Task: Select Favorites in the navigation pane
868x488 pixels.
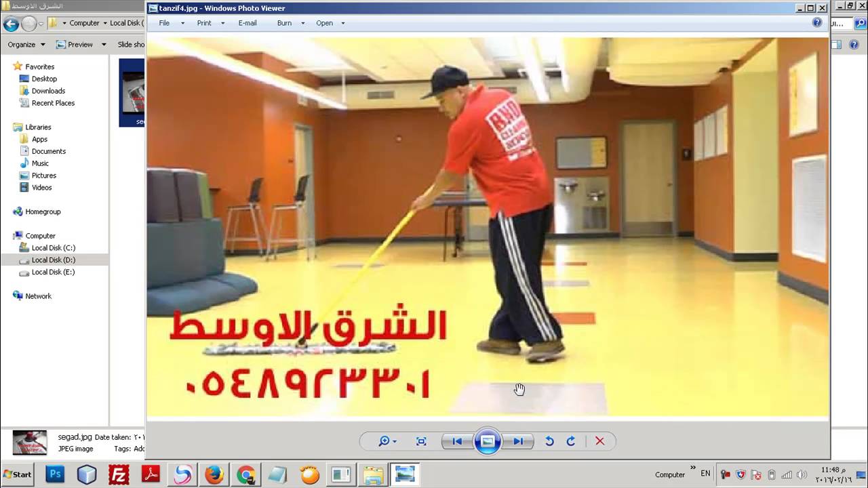Action: 39,66
